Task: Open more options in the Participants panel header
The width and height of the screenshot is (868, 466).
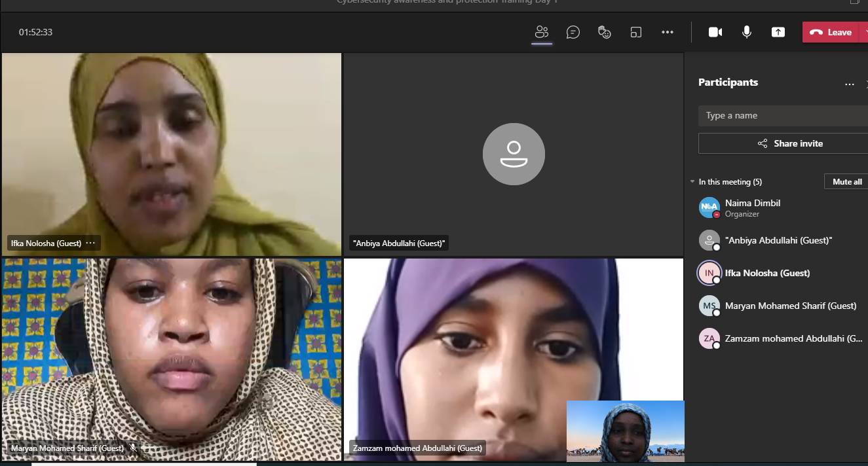Action: coord(850,84)
